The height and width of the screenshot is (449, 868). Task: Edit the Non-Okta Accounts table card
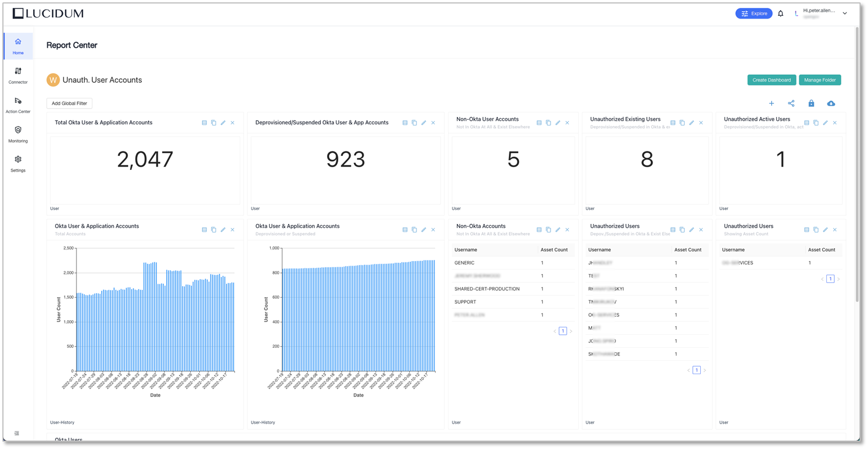(x=558, y=230)
